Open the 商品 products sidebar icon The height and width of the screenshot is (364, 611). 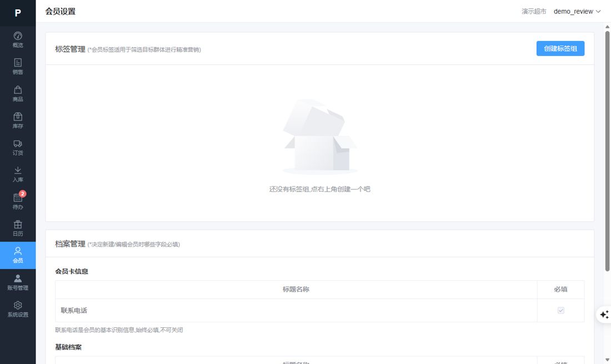pyautogui.click(x=18, y=94)
